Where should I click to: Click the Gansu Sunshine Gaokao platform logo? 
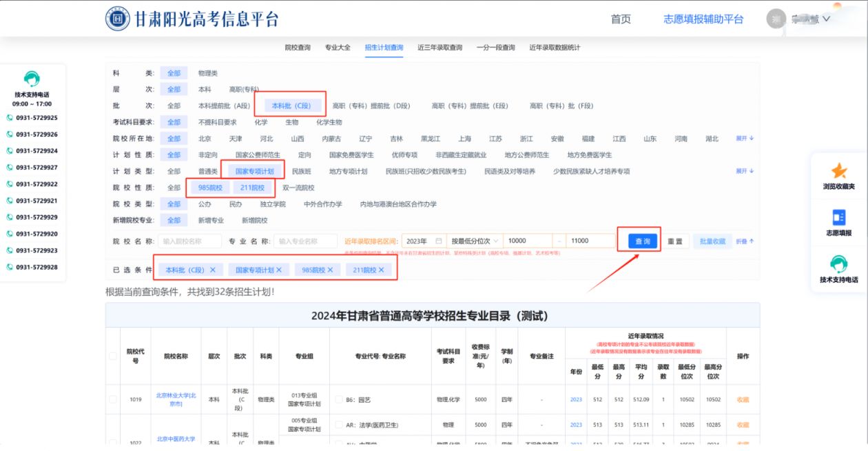[117, 19]
